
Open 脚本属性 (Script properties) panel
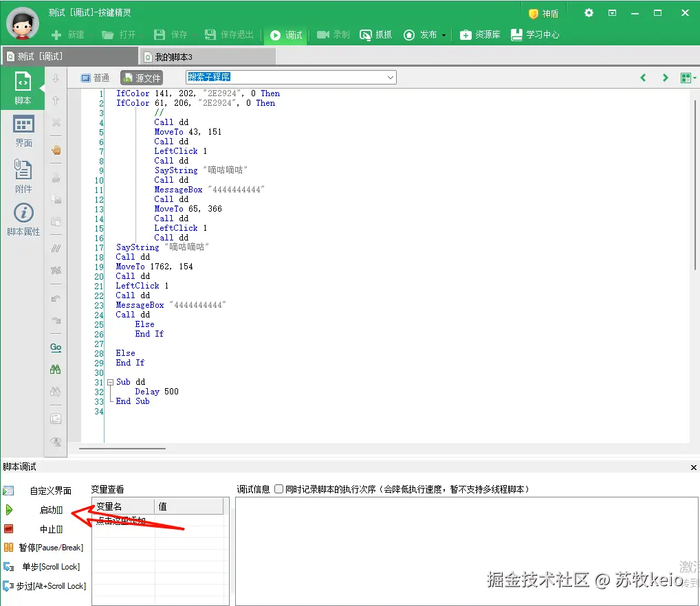point(23,220)
